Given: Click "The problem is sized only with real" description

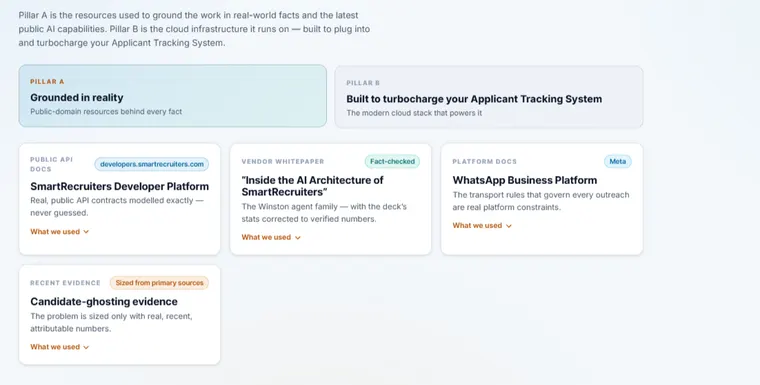Looking at the screenshot, I should click(x=111, y=322).
